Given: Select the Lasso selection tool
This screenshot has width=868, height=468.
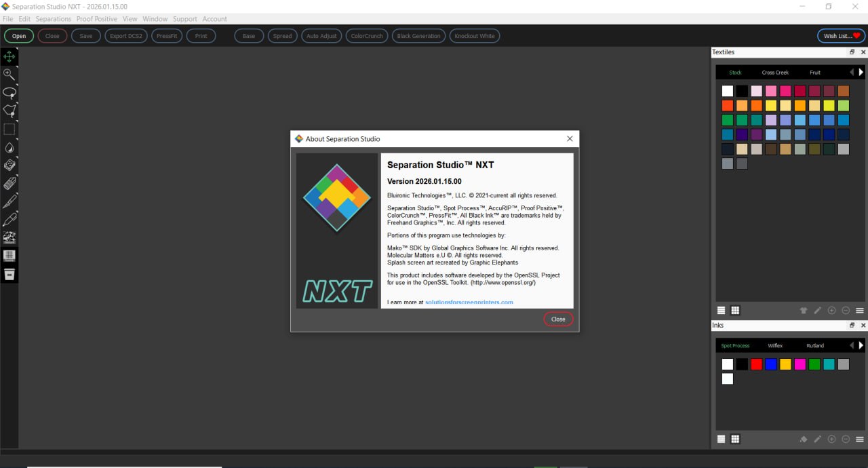Looking at the screenshot, I should click(x=9, y=92).
